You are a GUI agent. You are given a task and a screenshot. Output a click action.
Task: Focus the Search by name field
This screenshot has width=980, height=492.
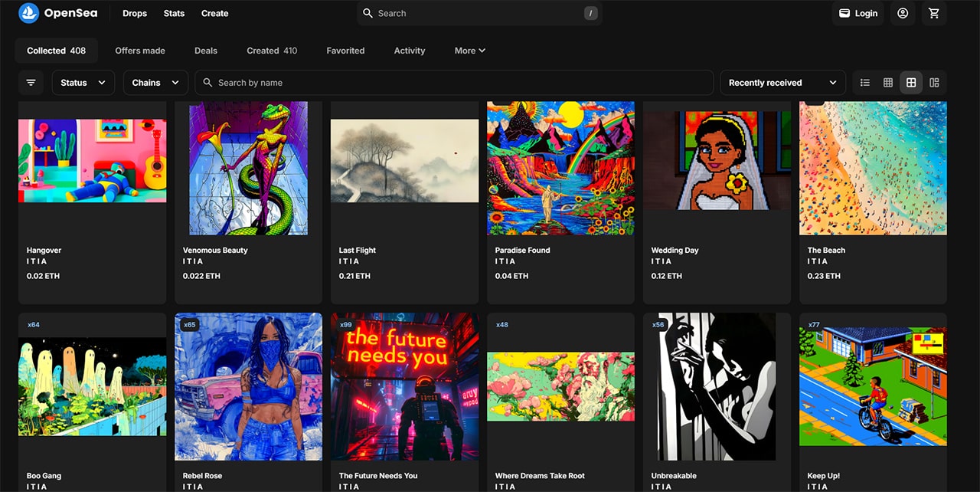tap(454, 83)
